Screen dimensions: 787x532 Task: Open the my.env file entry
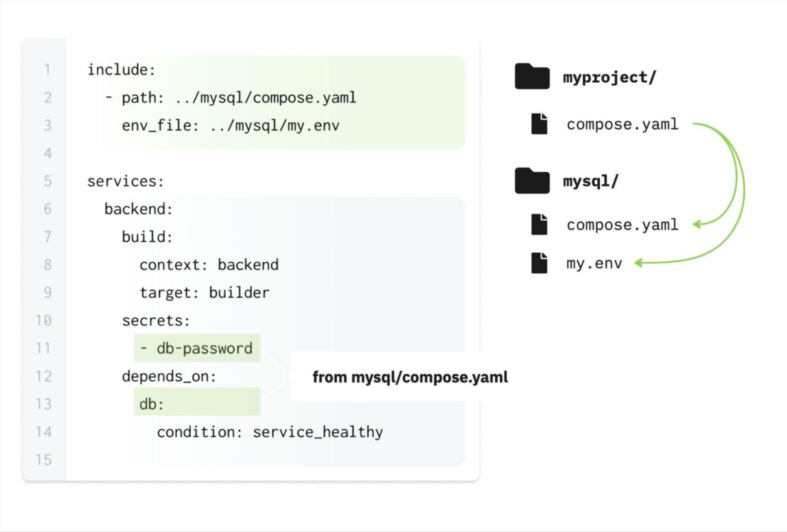pyautogui.click(x=594, y=264)
